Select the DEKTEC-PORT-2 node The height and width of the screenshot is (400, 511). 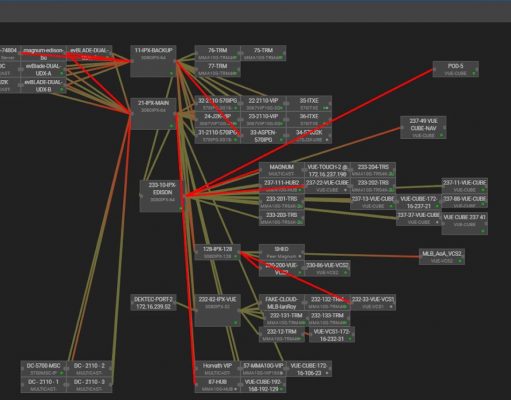point(153,303)
